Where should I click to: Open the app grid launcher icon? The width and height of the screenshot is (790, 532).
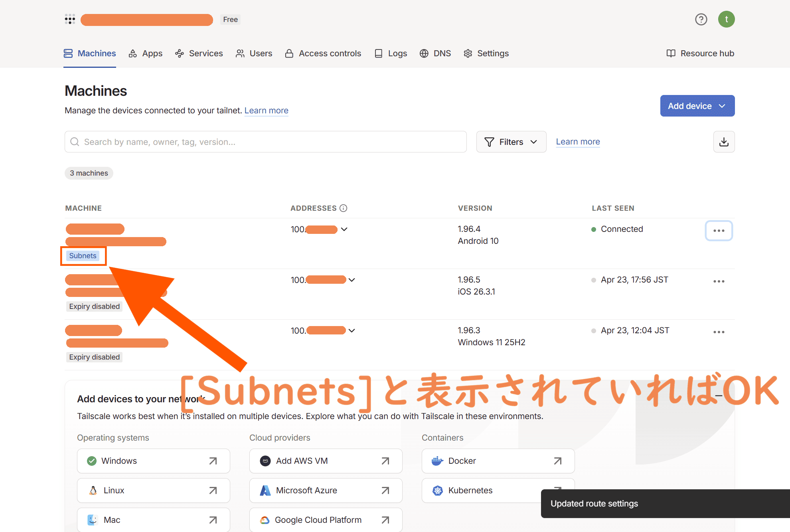[70, 19]
